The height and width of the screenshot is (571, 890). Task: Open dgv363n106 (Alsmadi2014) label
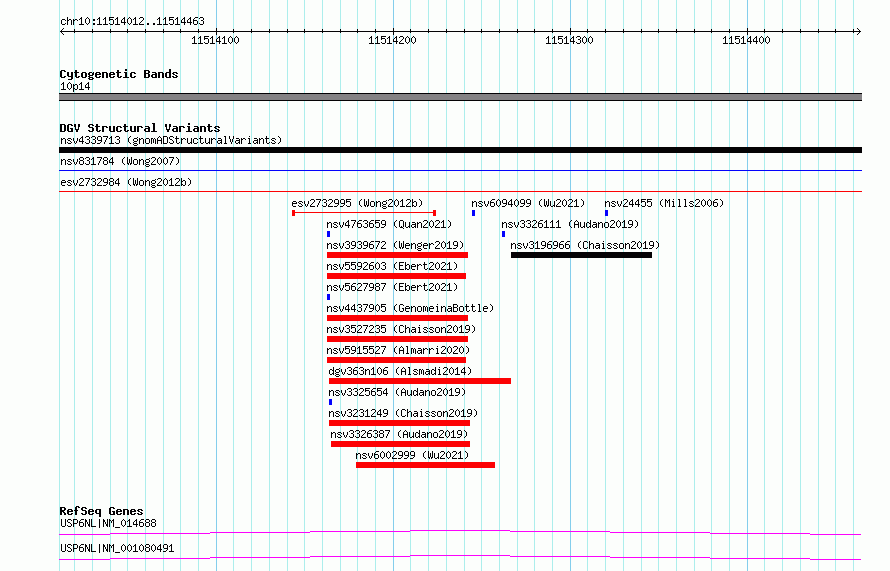(400, 371)
